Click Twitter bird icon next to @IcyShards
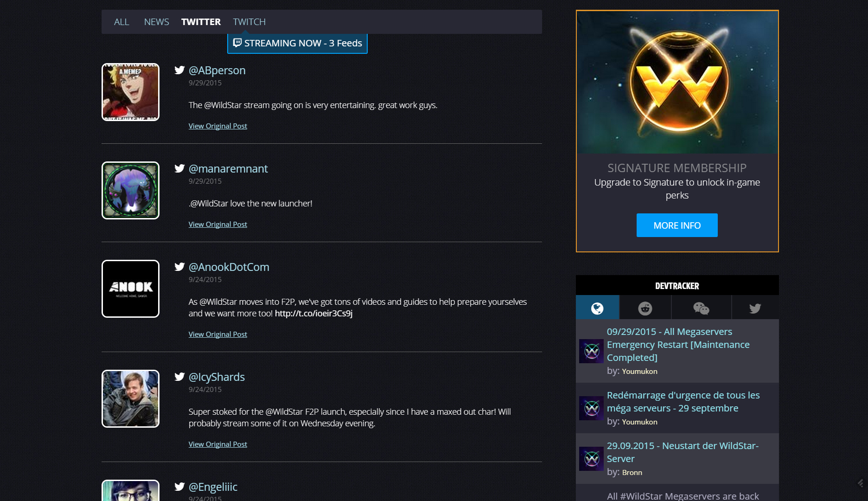This screenshot has height=501, width=868. click(x=179, y=377)
